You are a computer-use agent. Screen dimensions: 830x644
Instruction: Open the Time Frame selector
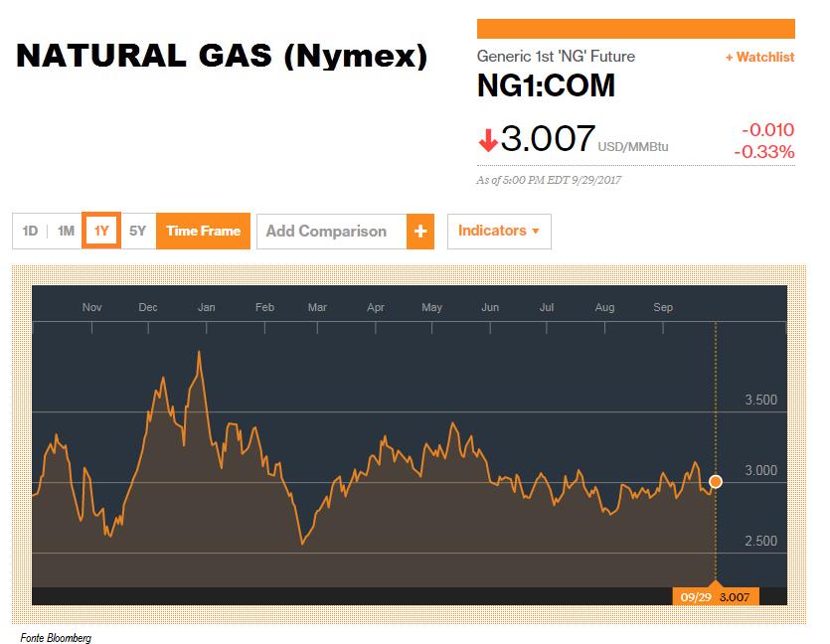[x=203, y=231]
